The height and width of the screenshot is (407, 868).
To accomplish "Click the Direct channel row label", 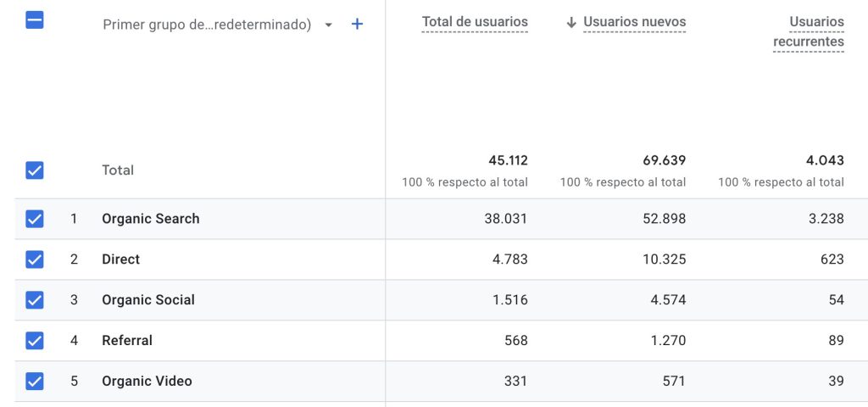I will [x=121, y=259].
